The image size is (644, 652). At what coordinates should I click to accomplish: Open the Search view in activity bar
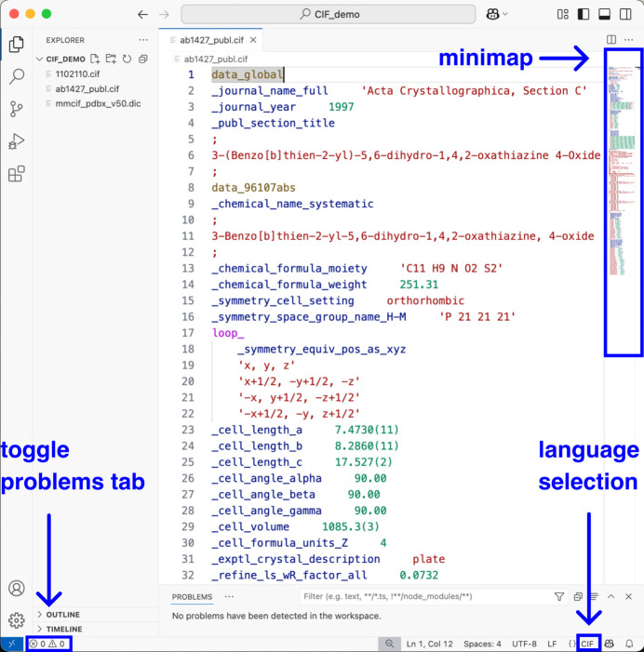tap(16, 76)
